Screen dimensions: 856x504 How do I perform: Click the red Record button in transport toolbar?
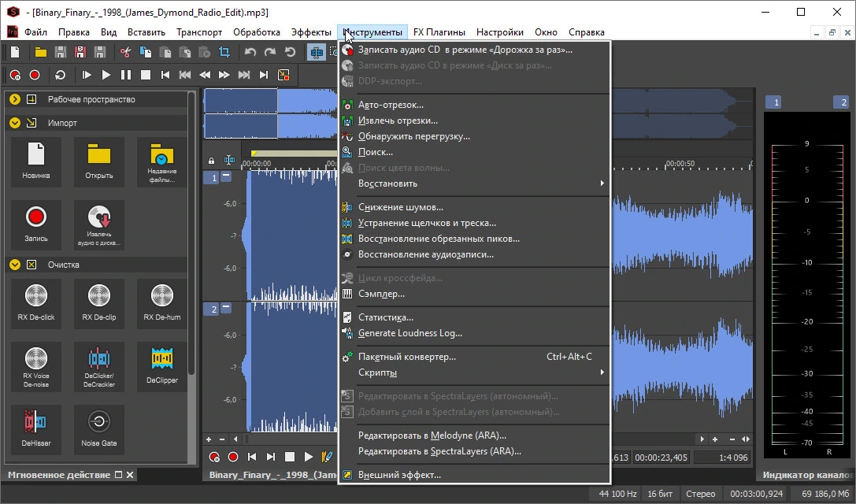(x=35, y=75)
